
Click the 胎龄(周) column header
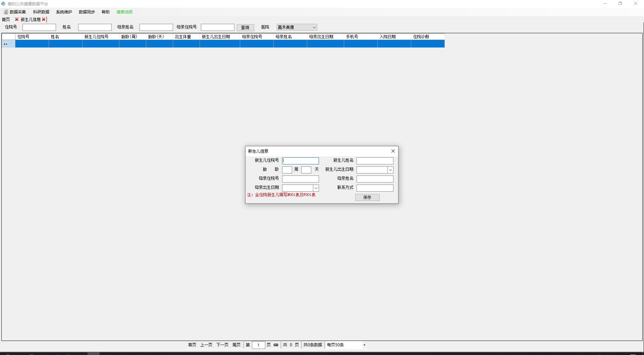coord(132,37)
